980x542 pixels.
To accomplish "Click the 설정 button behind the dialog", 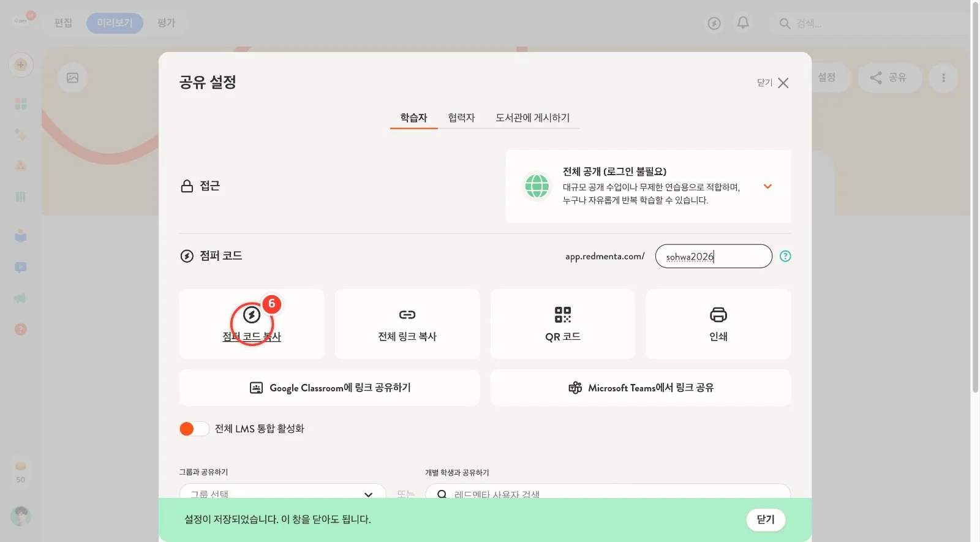I will point(827,78).
